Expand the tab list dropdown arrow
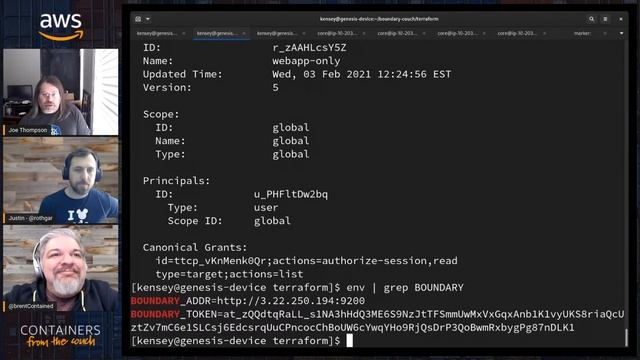The width and height of the screenshot is (640, 360). (621, 33)
